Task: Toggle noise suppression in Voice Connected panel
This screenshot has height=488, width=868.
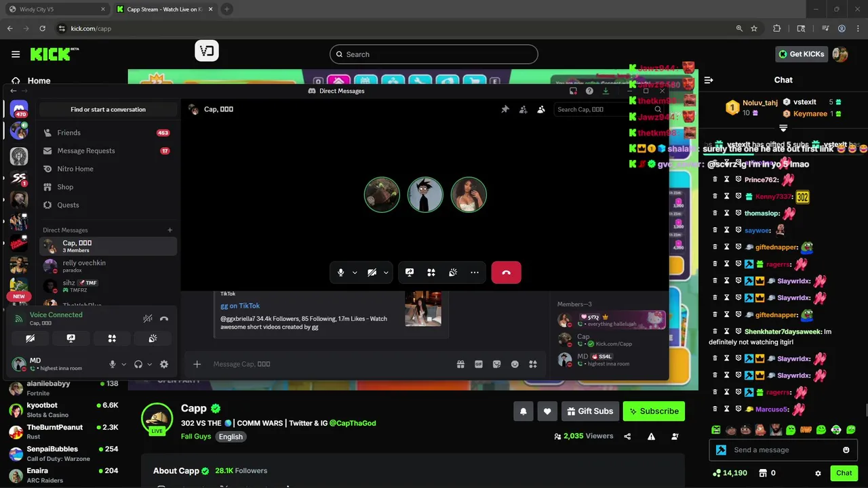Action: 147,319
